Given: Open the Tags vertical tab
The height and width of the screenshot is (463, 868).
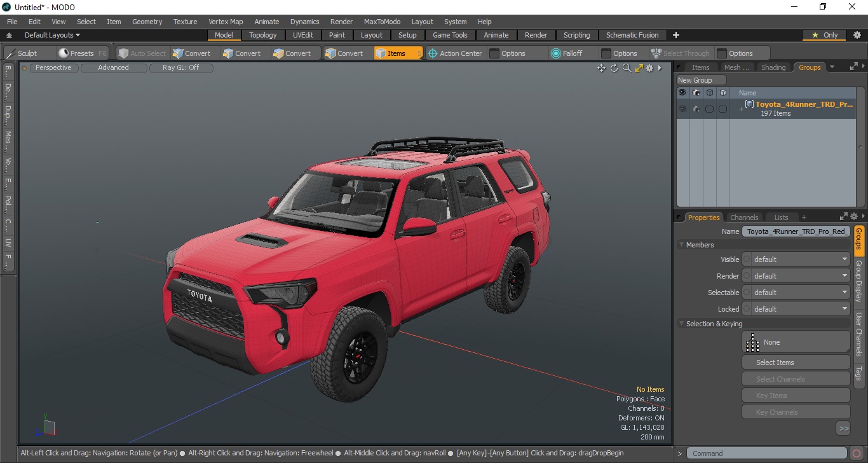Looking at the screenshot, I should [858, 373].
